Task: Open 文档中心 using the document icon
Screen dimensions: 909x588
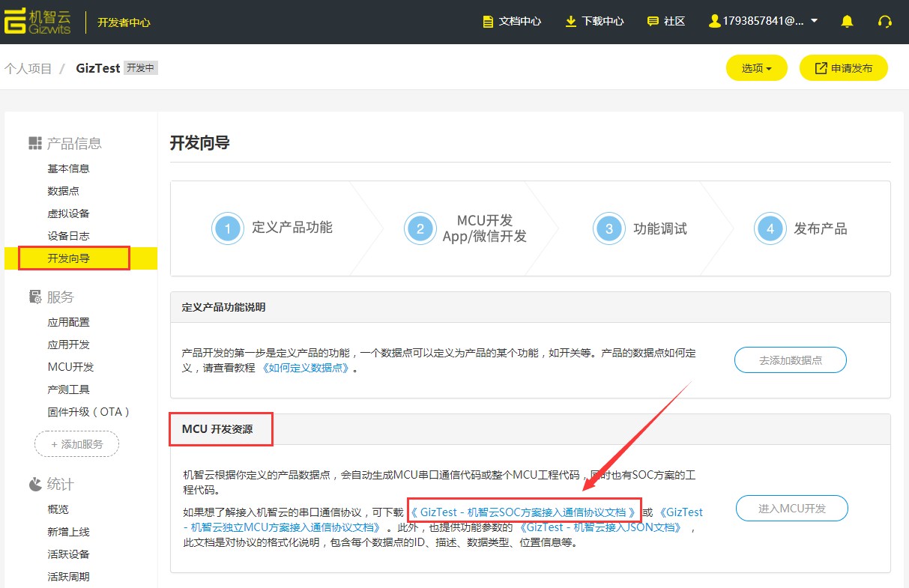Action: click(x=487, y=21)
